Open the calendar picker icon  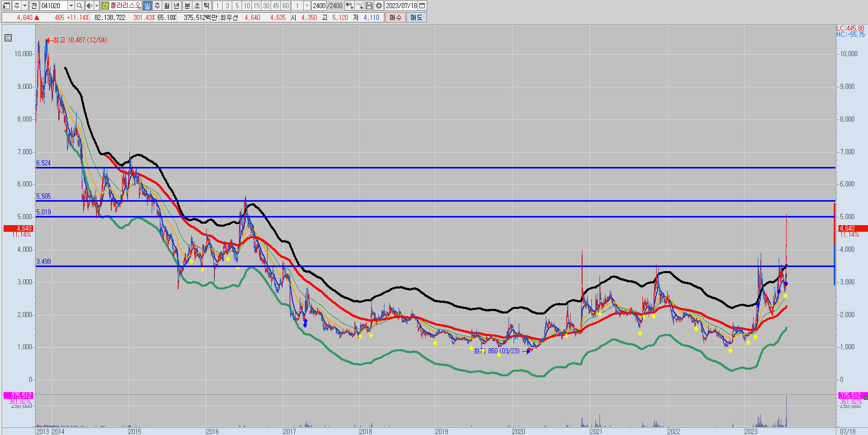coord(422,6)
